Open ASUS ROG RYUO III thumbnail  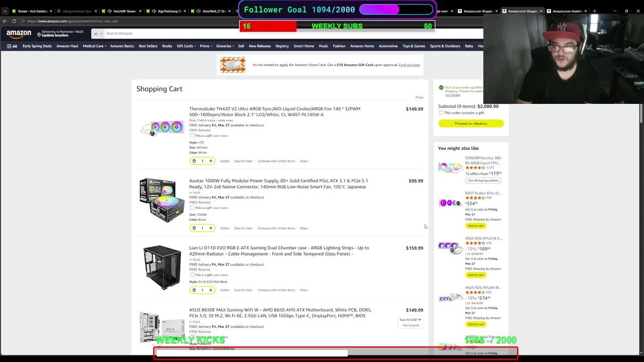[450, 248]
